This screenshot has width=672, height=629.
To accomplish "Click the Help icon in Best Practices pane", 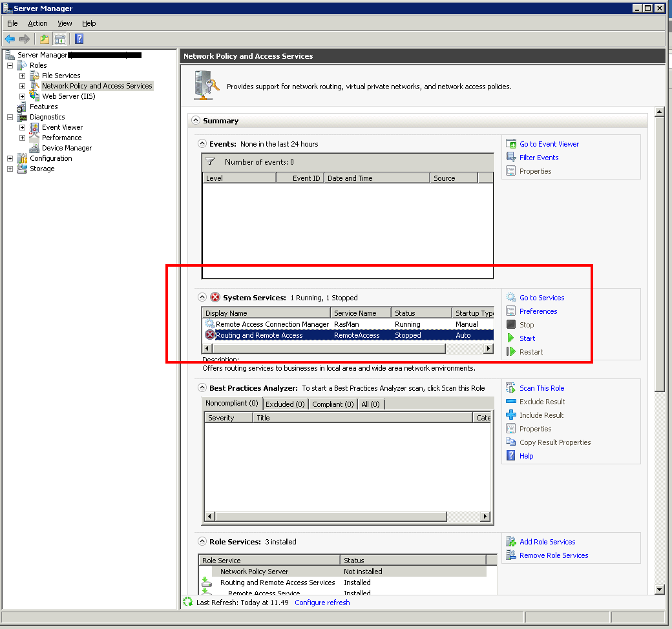I will point(511,455).
